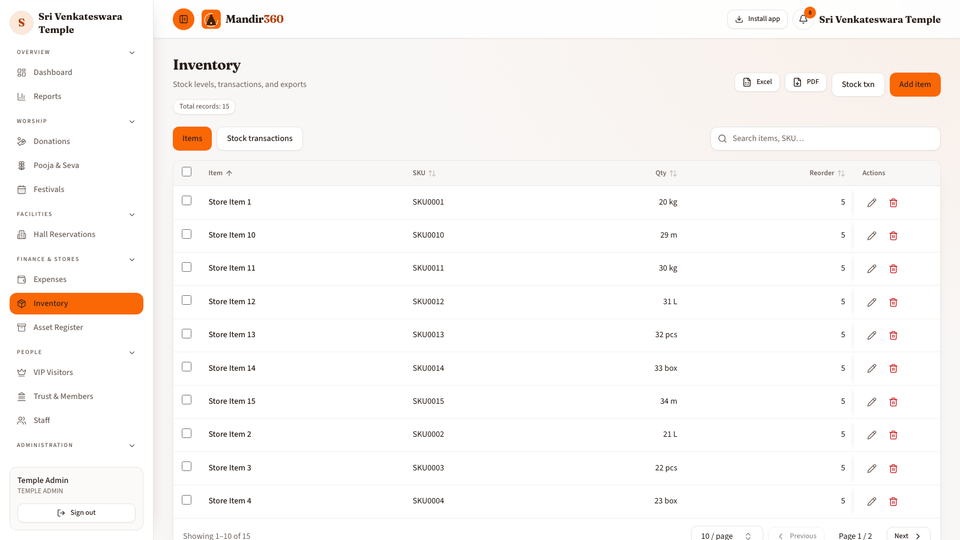Delete Store Item 15 with the trash icon
960x540 pixels.
point(893,402)
